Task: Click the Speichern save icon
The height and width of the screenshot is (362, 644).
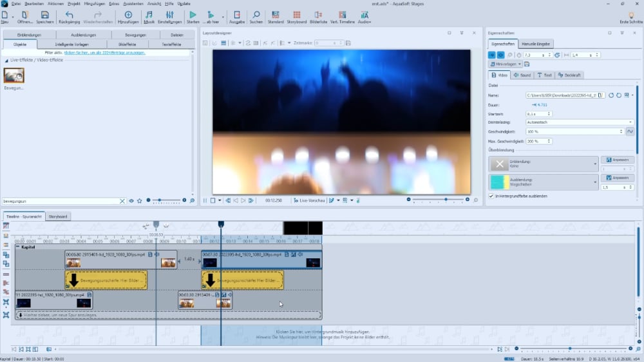Action: click(44, 15)
